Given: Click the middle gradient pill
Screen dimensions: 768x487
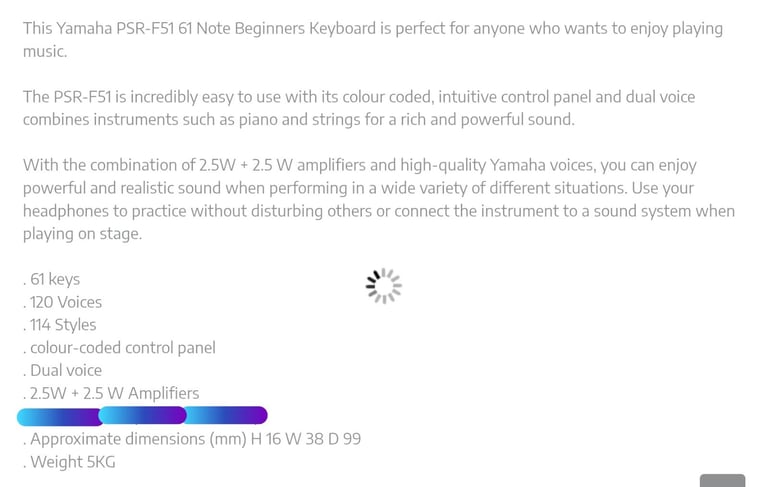Looking at the screenshot, I should pos(143,415).
